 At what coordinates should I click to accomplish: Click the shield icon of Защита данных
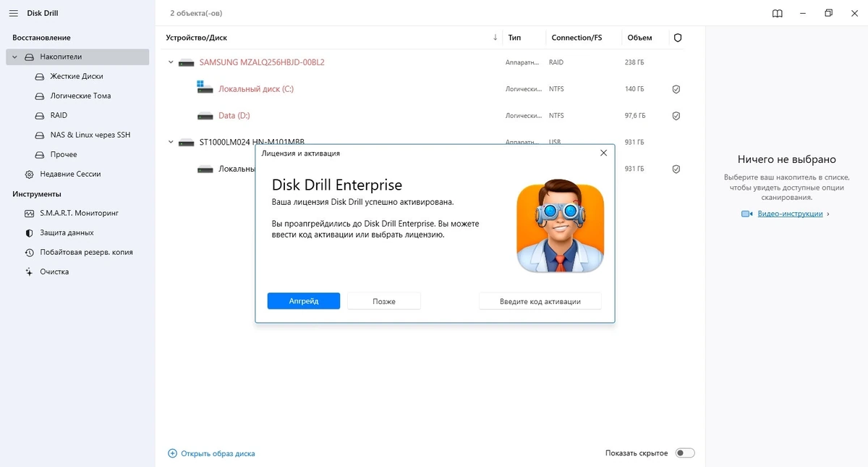(x=29, y=232)
